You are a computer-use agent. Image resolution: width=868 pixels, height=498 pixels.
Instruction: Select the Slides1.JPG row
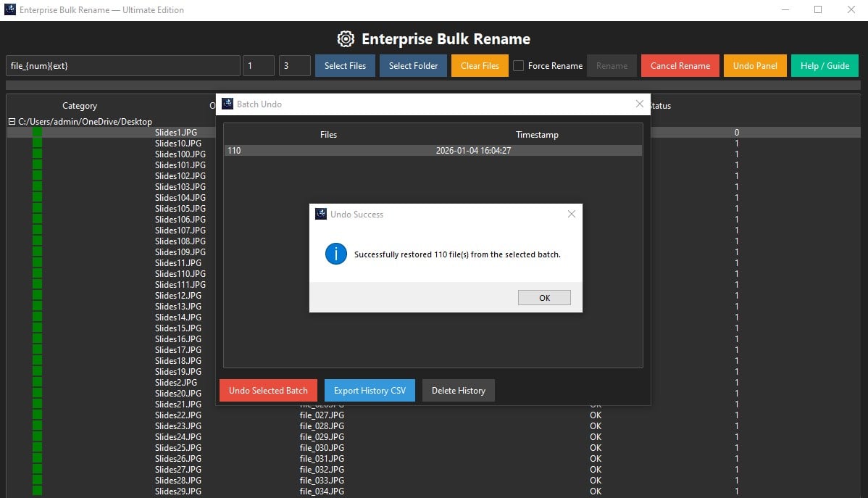point(433,133)
